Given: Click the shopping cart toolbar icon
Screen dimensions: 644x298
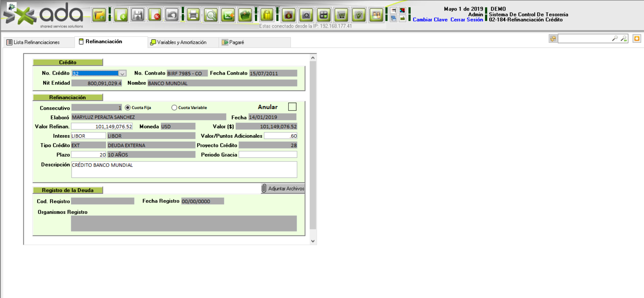Looking at the screenshot, I should [x=341, y=15].
